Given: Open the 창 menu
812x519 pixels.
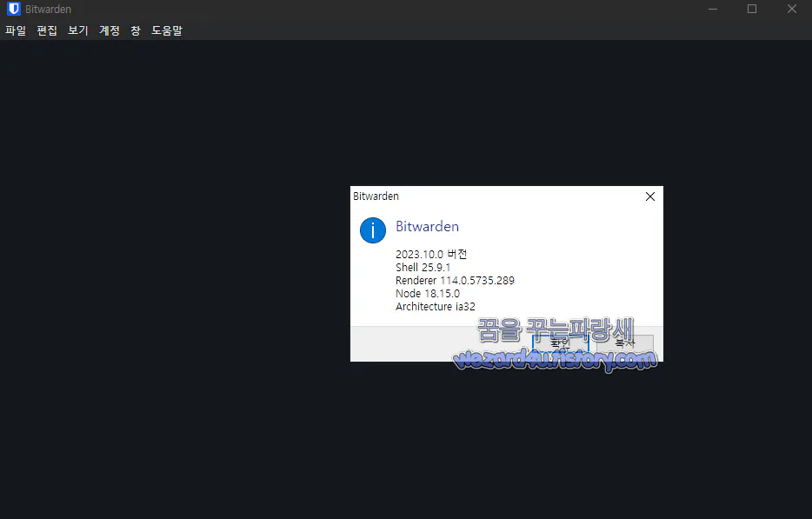Looking at the screenshot, I should 136,30.
